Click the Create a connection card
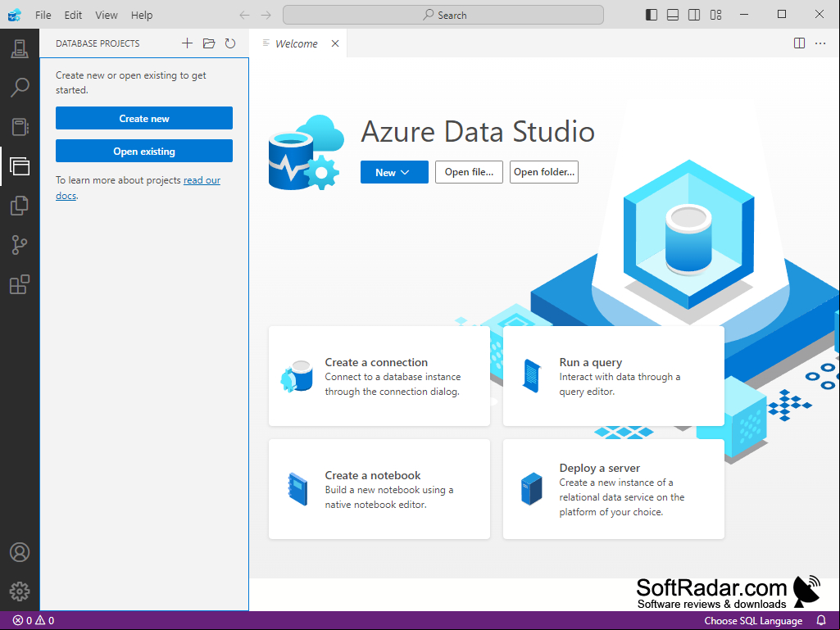840x630 pixels. click(379, 376)
